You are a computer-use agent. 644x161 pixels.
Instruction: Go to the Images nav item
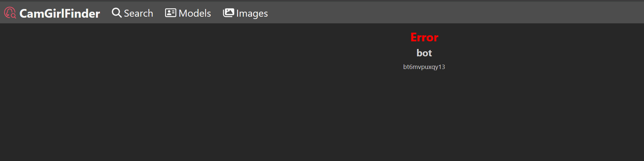245,13
